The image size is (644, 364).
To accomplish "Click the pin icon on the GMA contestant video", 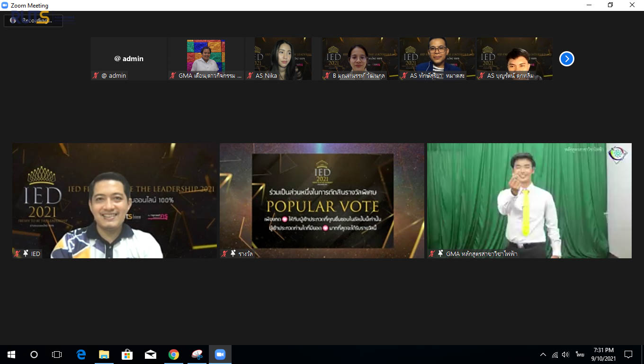I will point(440,254).
